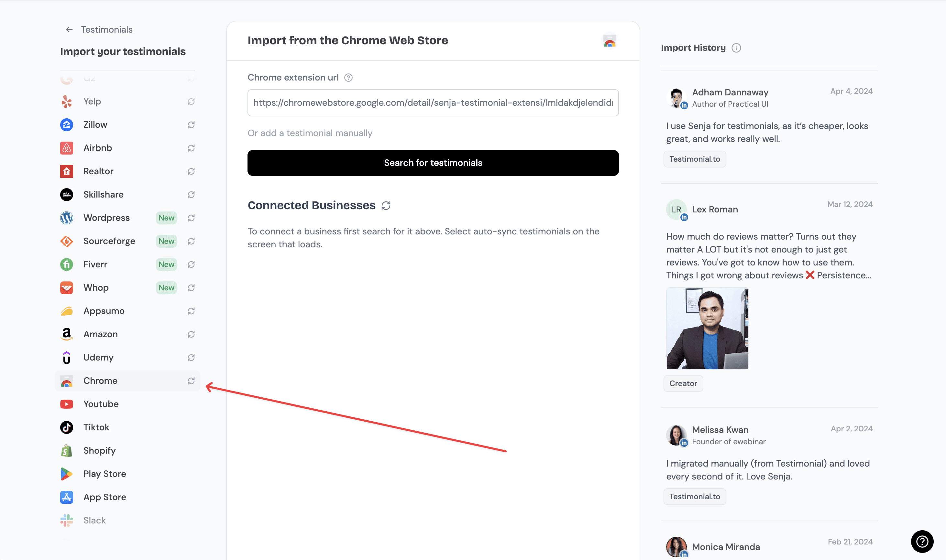Focus the Chrome extension url field
Image resolution: width=946 pixels, height=560 pixels.
coord(433,102)
